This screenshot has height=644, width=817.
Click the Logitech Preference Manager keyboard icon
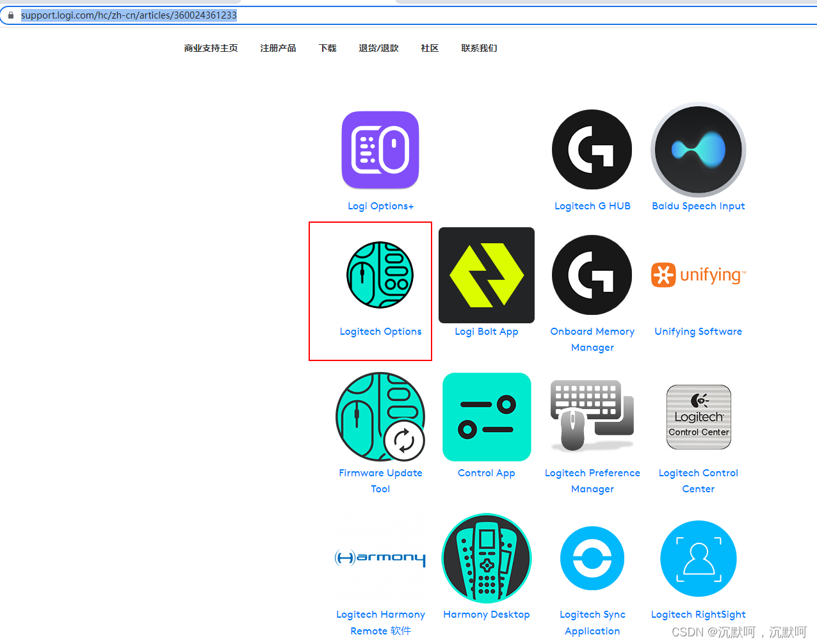coord(592,417)
